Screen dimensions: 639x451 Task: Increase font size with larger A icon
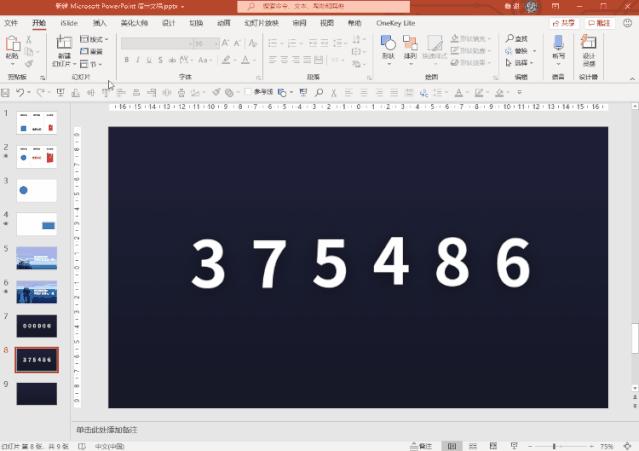[225, 43]
